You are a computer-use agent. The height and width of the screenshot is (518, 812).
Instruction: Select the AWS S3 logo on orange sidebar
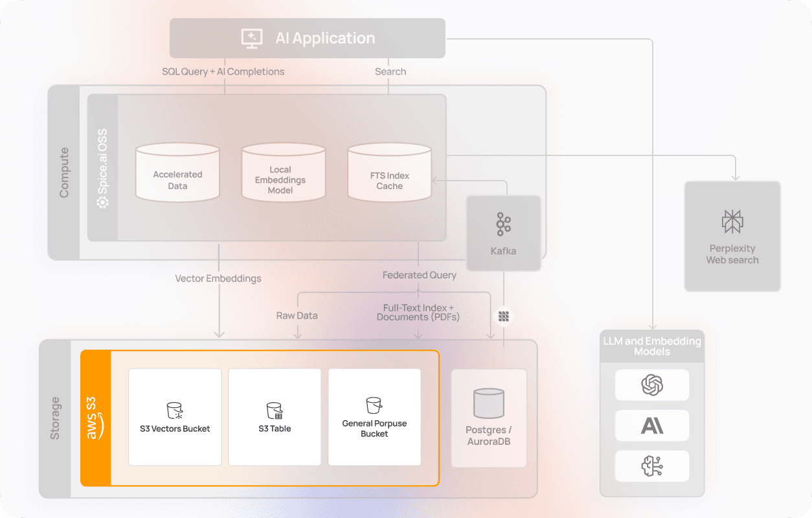[95, 417]
